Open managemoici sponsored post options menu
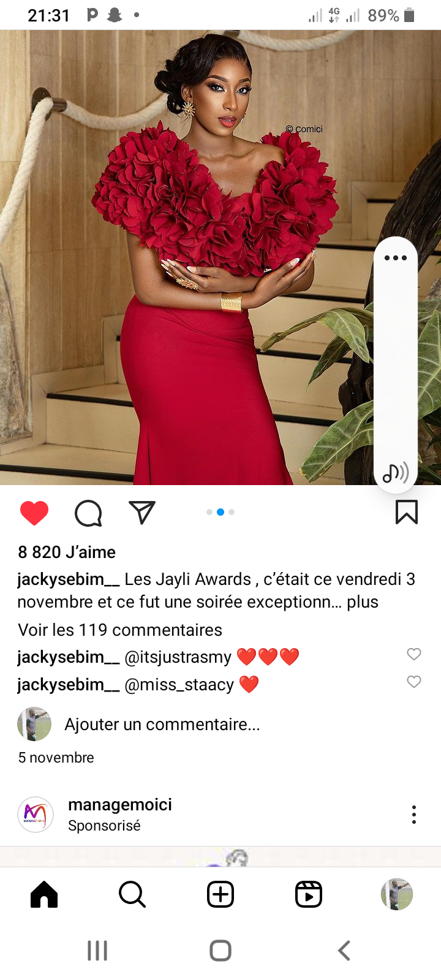441x980 pixels. coord(414,815)
